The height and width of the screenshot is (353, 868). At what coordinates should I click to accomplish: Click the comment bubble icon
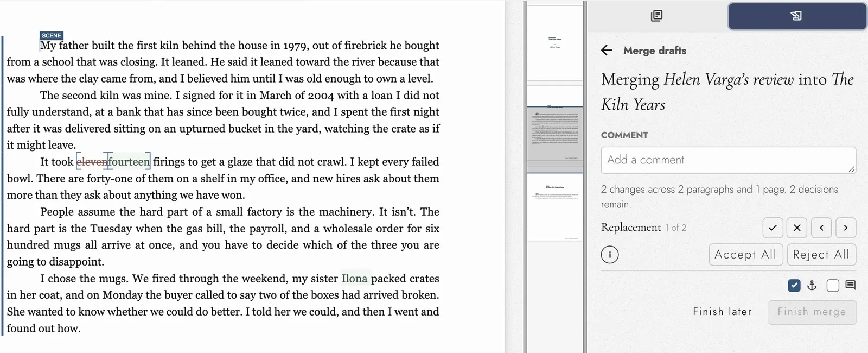[x=851, y=285]
